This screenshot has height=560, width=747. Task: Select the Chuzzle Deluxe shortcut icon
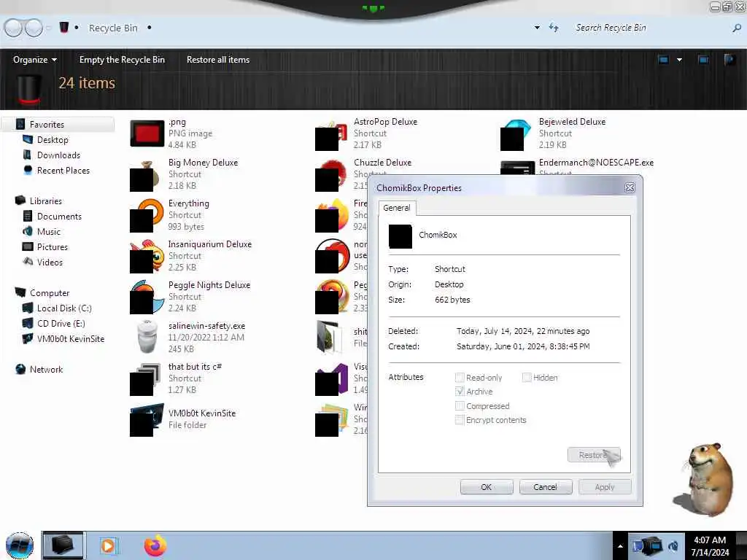coord(331,176)
